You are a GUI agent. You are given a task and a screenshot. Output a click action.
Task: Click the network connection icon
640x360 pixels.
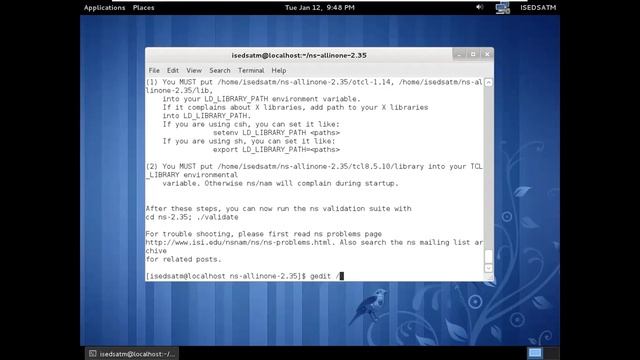(502, 8)
